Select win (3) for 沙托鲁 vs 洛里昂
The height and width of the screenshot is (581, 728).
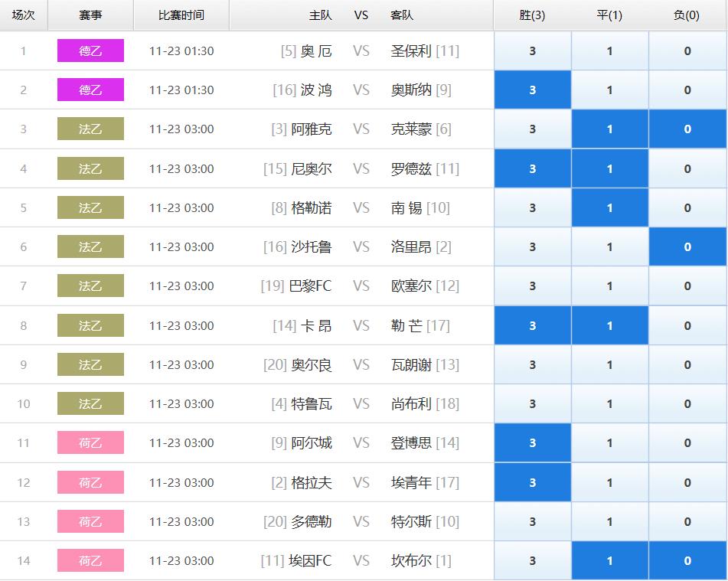(533, 246)
